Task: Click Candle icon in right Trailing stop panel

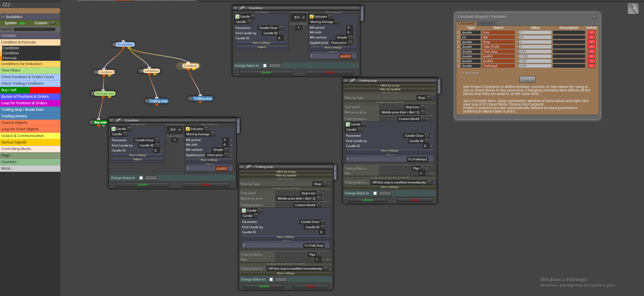Action: 348,124
